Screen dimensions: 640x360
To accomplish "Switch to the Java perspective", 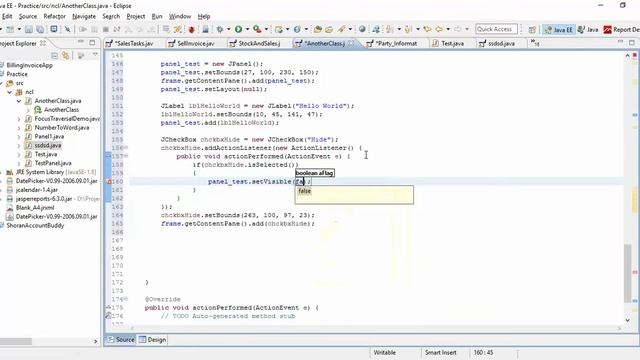I will pyautogui.click(x=588, y=29).
